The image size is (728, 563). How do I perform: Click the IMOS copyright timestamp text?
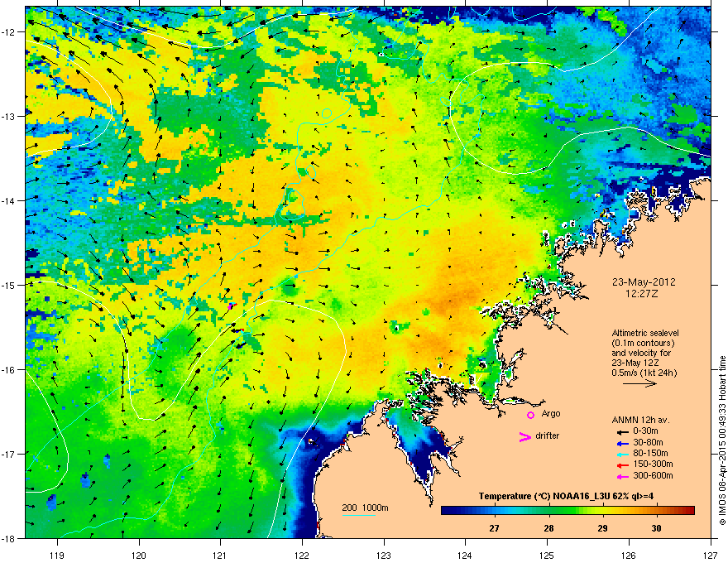(x=722, y=440)
